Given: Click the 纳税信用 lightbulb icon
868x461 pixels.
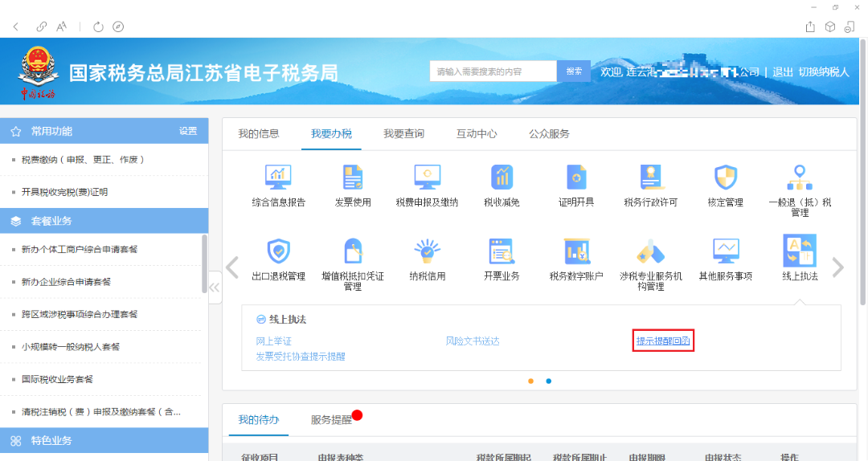Looking at the screenshot, I should 427,251.
